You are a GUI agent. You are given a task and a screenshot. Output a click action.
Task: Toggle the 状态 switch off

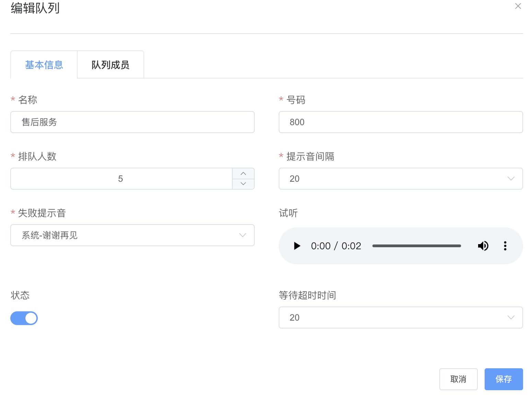tap(24, 318)
